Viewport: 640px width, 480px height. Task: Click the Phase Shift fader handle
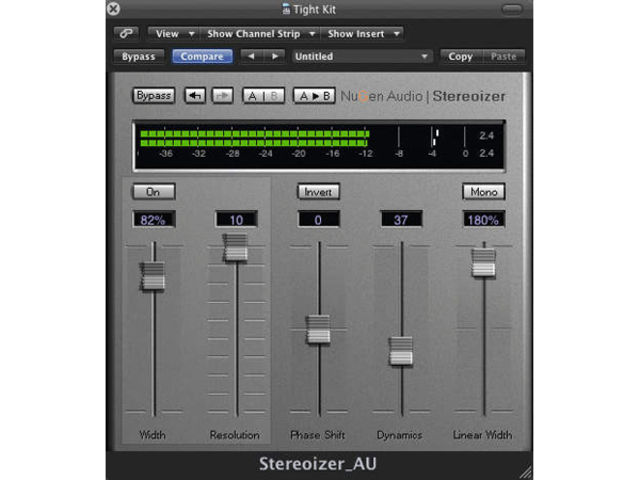[318, 329]
